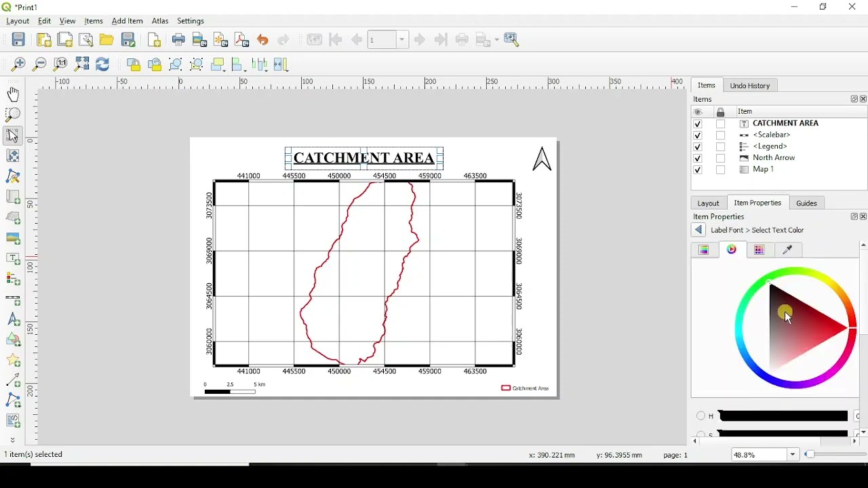Expand the hidden toolbox tools chevron
Image resolution: width=868 pixels, height=488 pixels.
pyautogui.click(x=13, y=441)
